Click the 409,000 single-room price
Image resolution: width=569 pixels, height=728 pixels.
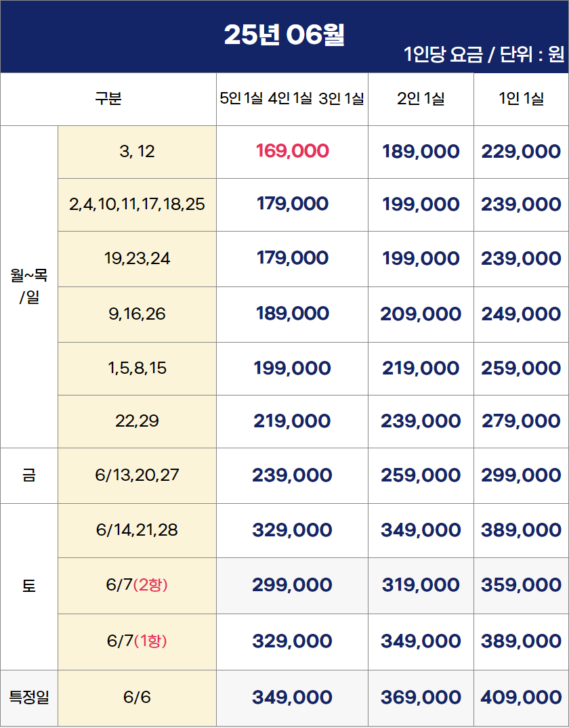click(521, 698)
